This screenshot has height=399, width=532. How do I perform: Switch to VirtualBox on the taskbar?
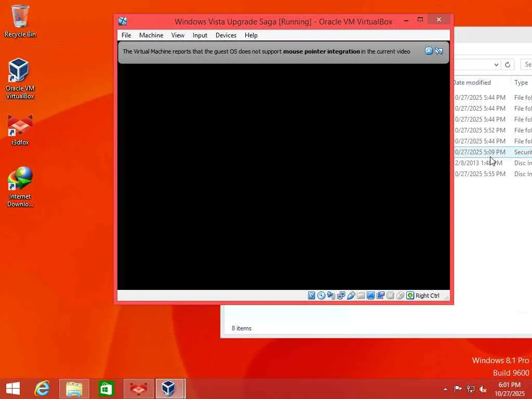(x=170, y=389)
